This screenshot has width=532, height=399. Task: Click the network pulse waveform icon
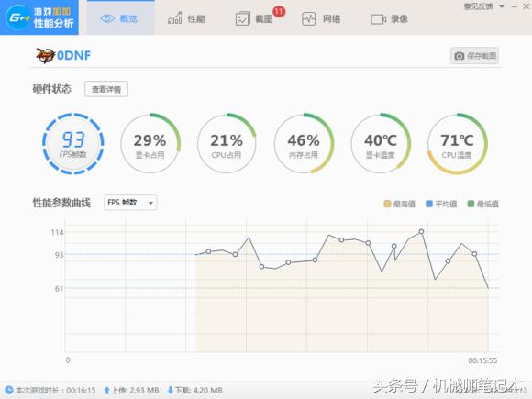[309, 18]
